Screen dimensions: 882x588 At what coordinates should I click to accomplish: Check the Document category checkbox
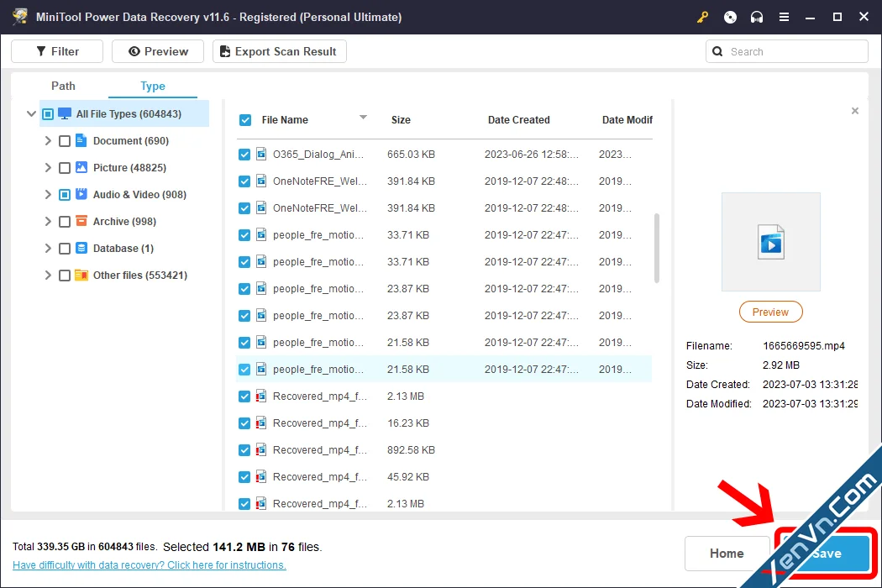[x=65, y=140]
